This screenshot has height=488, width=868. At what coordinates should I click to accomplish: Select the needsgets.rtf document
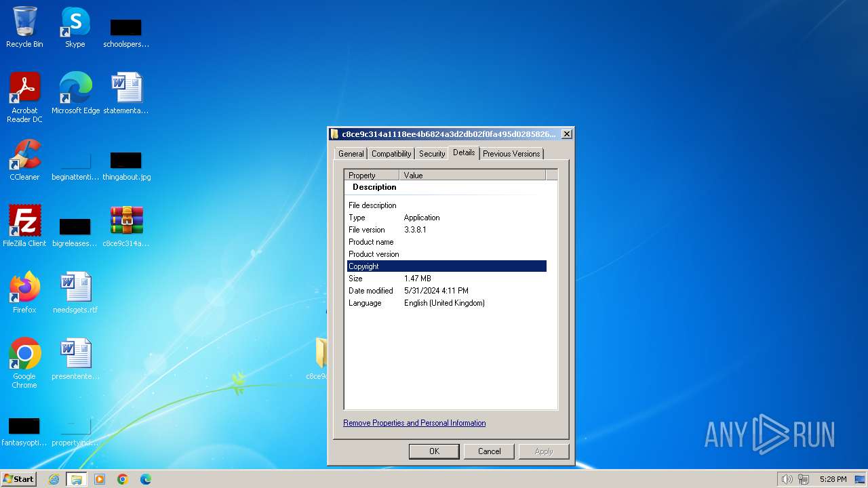(x=75, y=292)
